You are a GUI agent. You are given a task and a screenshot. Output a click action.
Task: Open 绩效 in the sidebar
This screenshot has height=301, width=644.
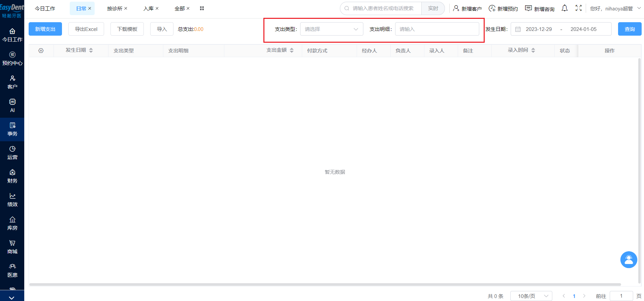coord(12,200)
